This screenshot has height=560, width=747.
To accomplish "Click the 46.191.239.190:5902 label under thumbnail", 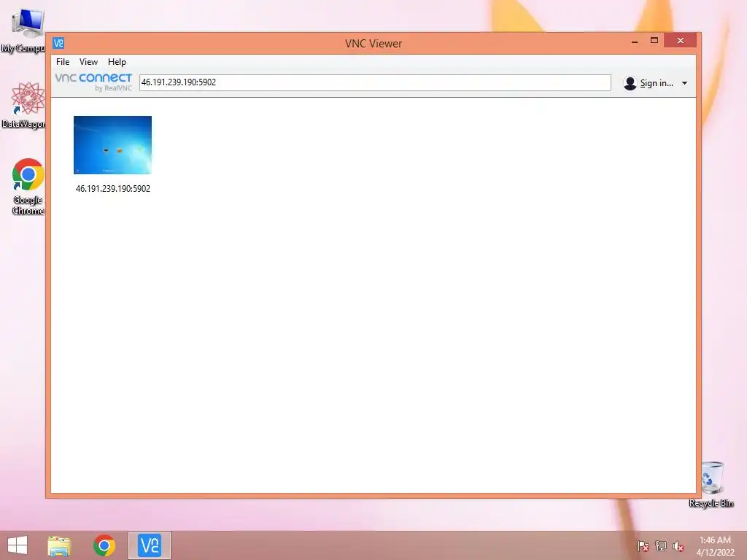I will 113,189.
